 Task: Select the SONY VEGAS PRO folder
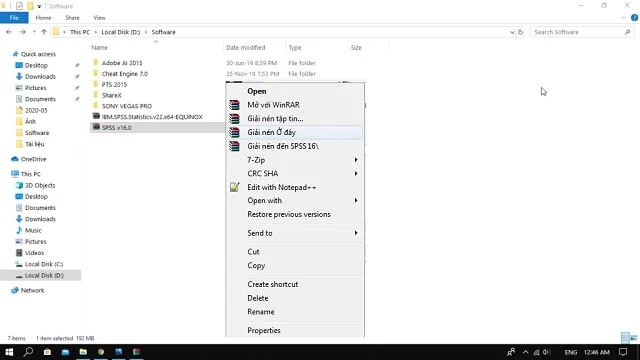tap(127, 106)
